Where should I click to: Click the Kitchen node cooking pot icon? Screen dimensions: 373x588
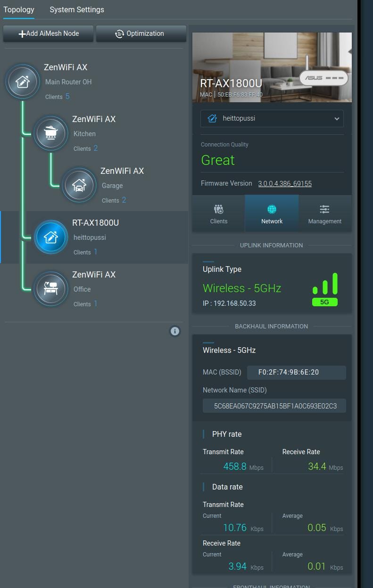click(50, 133)
